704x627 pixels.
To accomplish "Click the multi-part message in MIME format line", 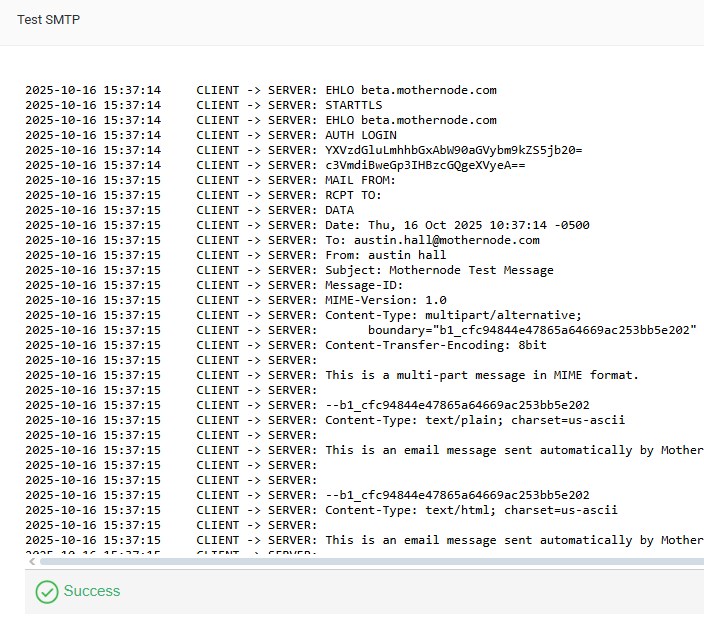I will [x=481, y=375].
